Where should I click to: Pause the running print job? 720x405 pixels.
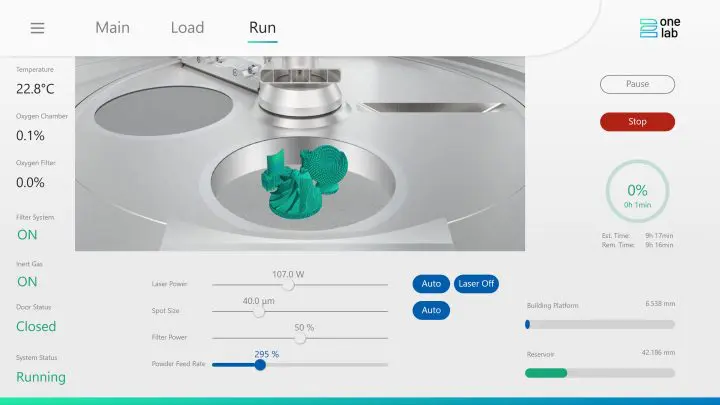pos(637,84)
